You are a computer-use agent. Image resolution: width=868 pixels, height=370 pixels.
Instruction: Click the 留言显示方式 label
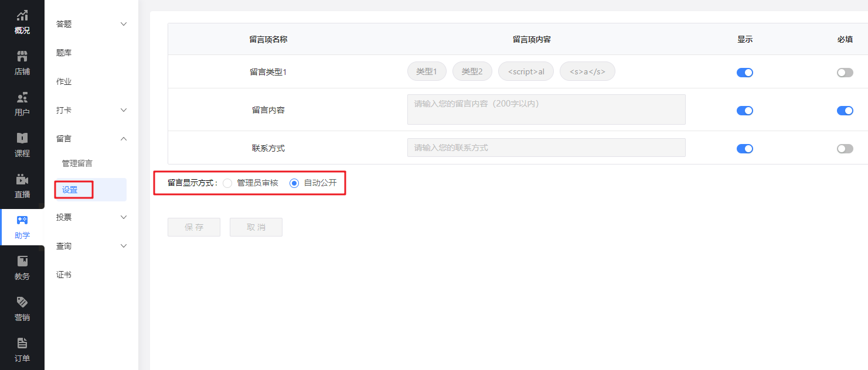click(x=193, y=183)
